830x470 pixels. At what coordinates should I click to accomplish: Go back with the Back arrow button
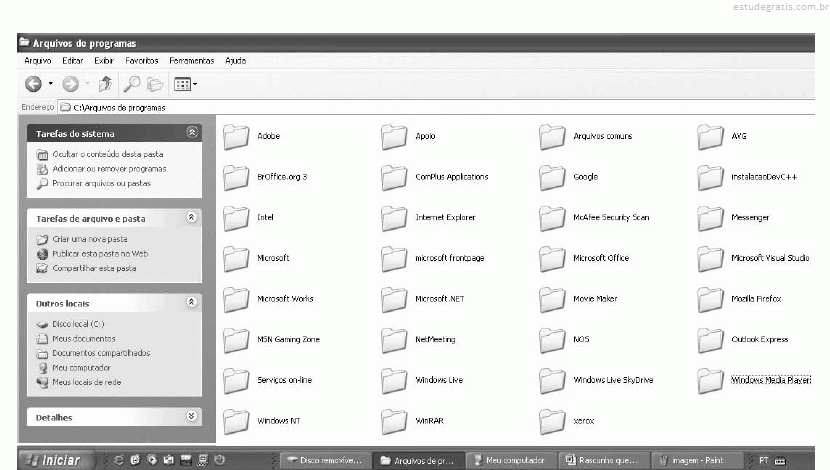coord(33,84)
